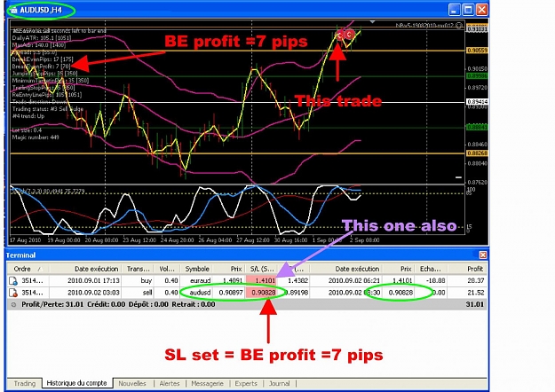Screen dimensions: 555x392
Task: Click the audusd sell order row icon
Action: (x=13, y=293)
